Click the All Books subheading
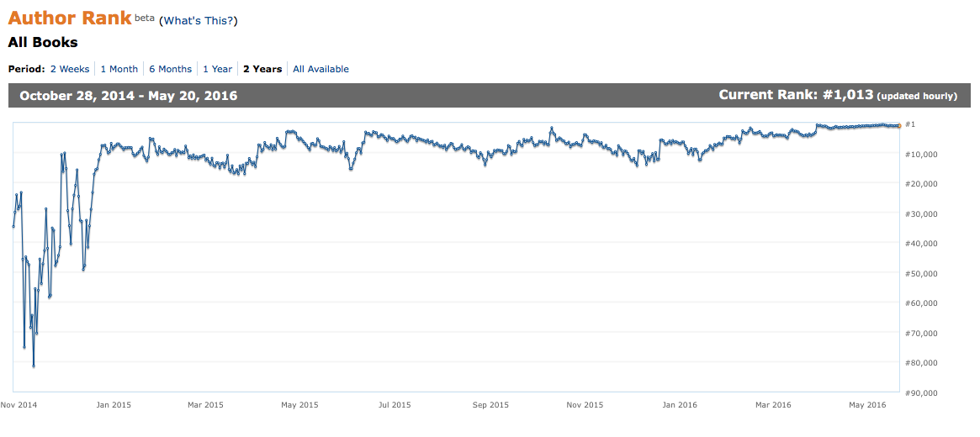This screenshot has height=437, width=980. 43,42
